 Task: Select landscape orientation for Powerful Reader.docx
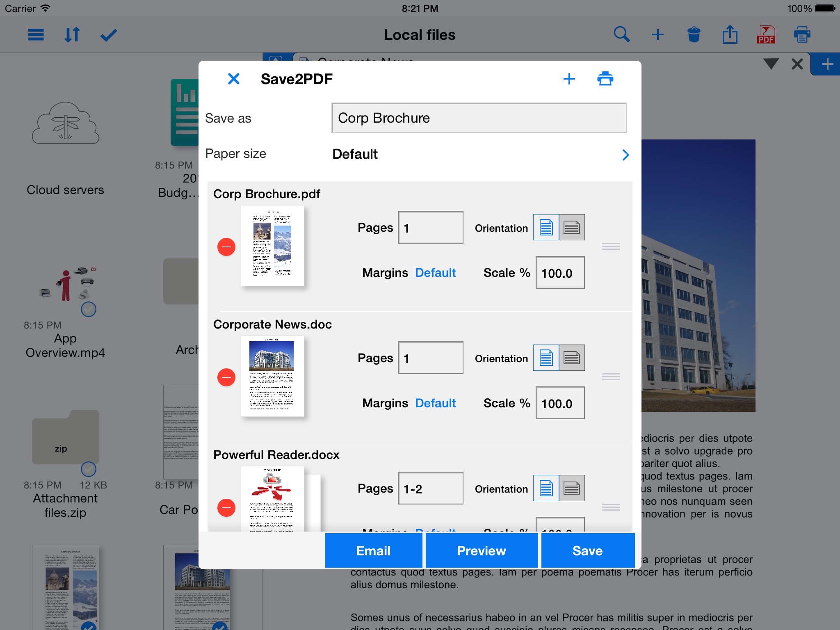click(x=572, y=488)
